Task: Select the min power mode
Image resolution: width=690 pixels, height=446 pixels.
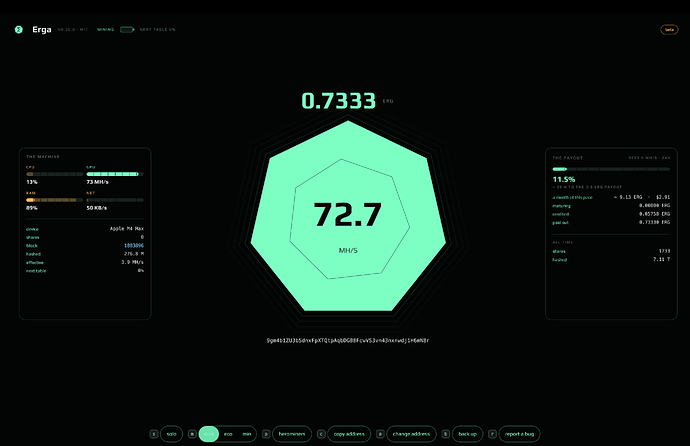Action: (x=247, y=434)
